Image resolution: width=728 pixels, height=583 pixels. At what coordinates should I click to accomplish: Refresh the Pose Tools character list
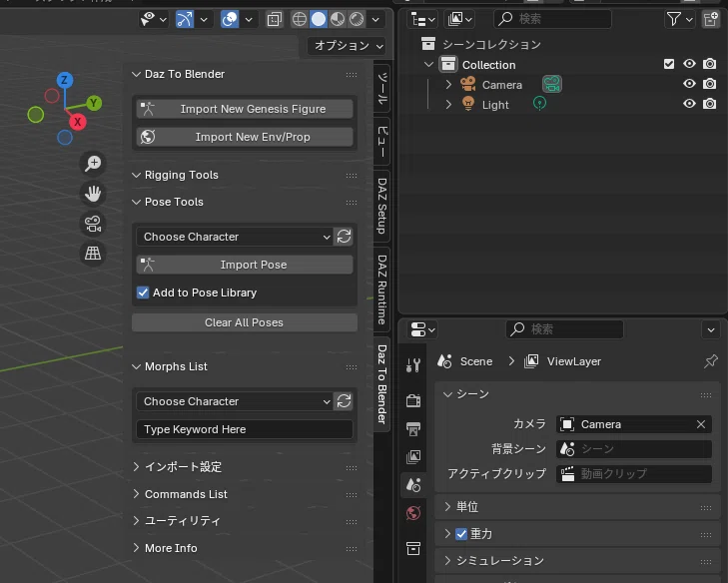click(x=344, y=237)
